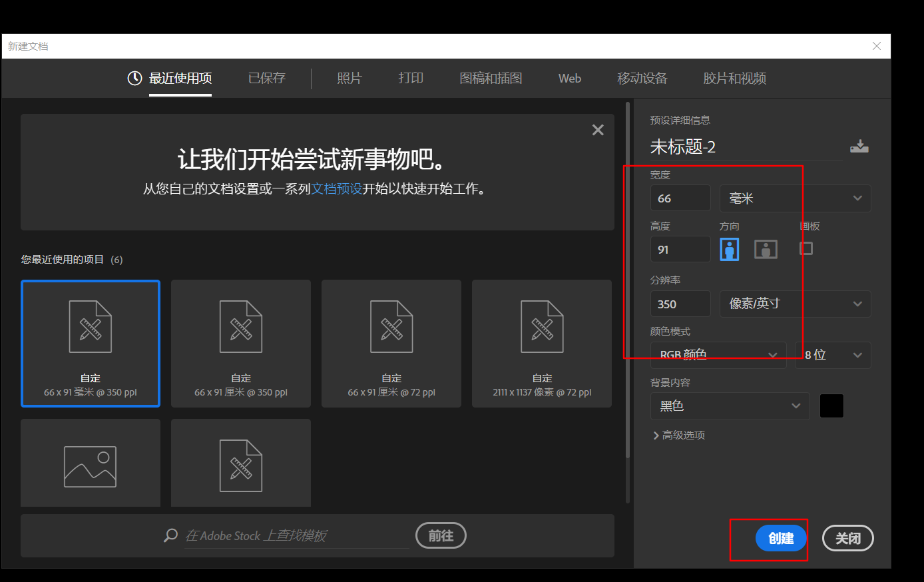The image size is (924, 582).
Task: Open the RGB 颜色 color mode dropdown
Action: (718, 355)
